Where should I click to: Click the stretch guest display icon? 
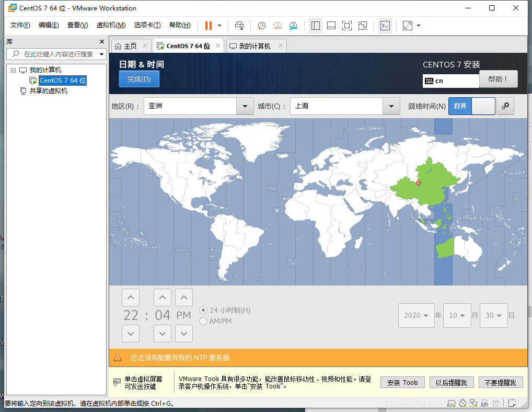point(407,26)
